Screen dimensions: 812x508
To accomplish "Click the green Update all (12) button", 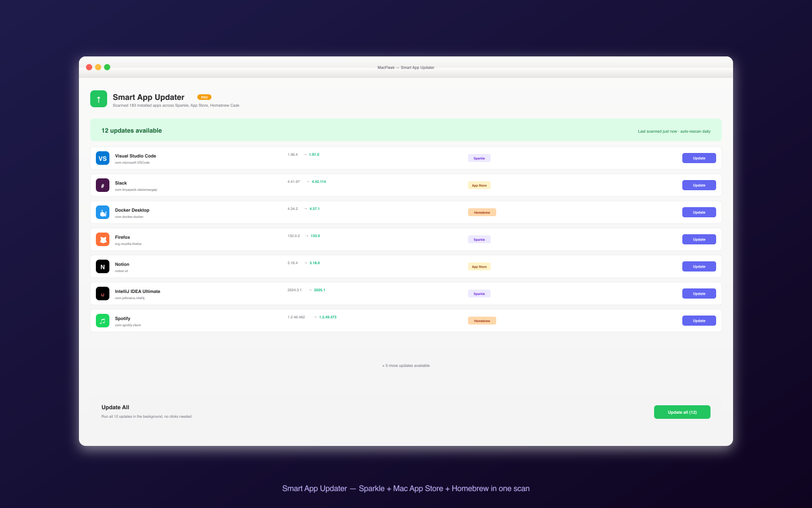I will pyautogui.click(x=682, y=412).
